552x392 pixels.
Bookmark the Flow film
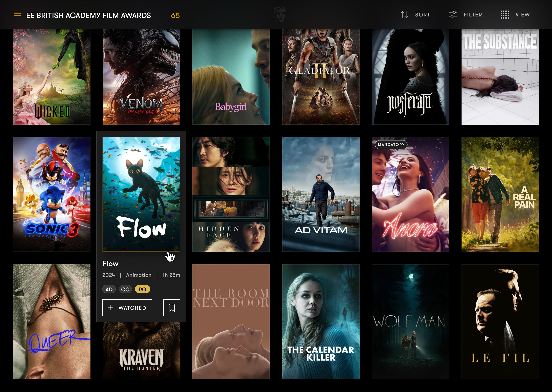tap(172, 308)
